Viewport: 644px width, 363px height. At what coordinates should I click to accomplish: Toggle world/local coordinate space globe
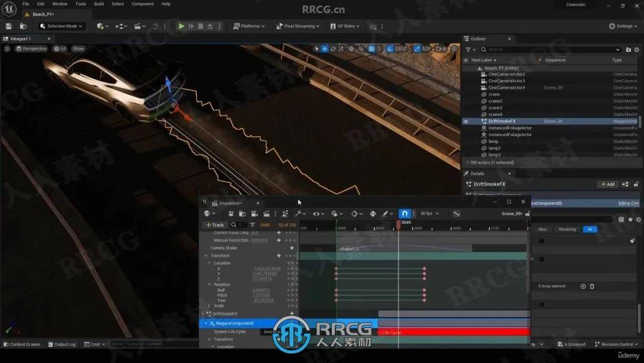pyautogui.click(x=351, y=48)
